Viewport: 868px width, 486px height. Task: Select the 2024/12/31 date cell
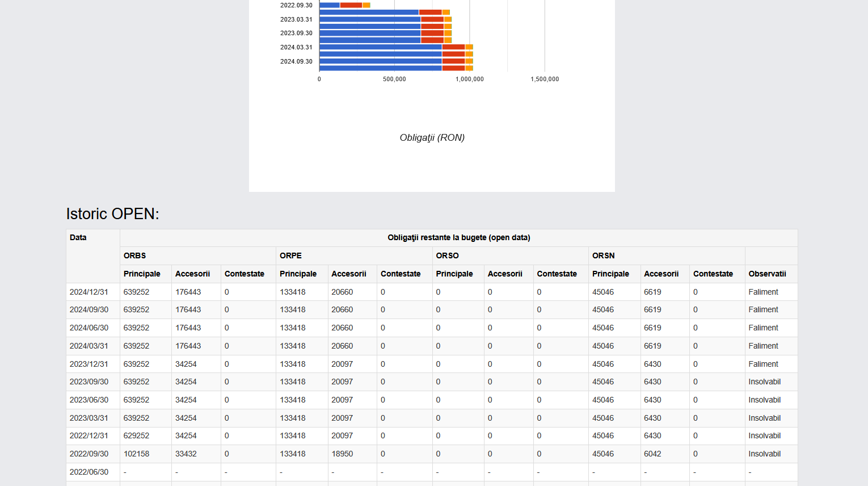click(x=89, y=292)
